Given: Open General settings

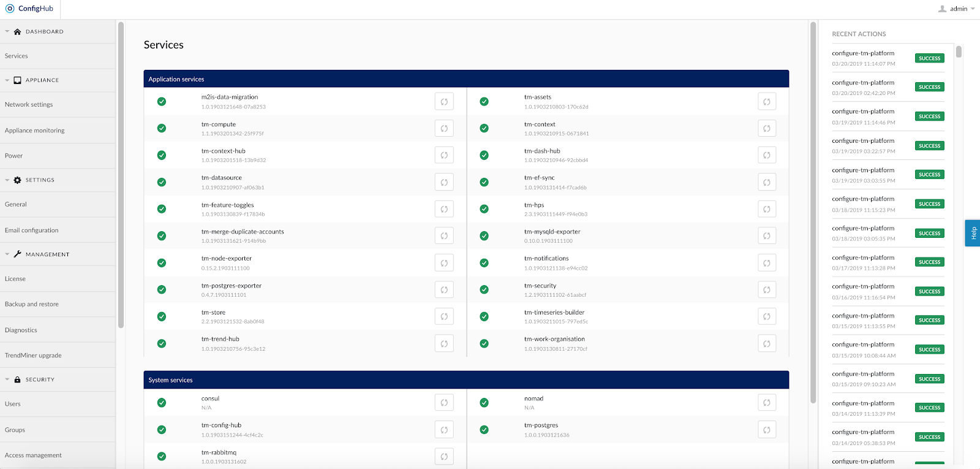Looking at the screenshot, I should tap(58, 204).
